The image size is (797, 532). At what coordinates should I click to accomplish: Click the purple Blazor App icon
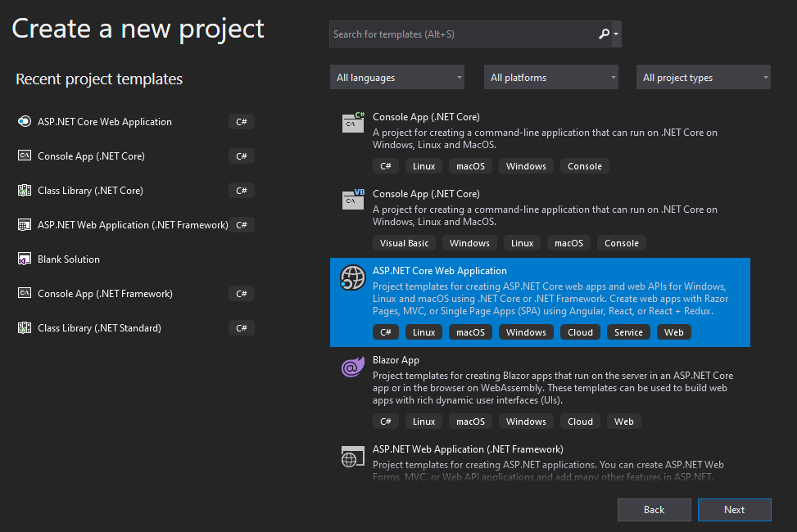click(x=353, y=367)
